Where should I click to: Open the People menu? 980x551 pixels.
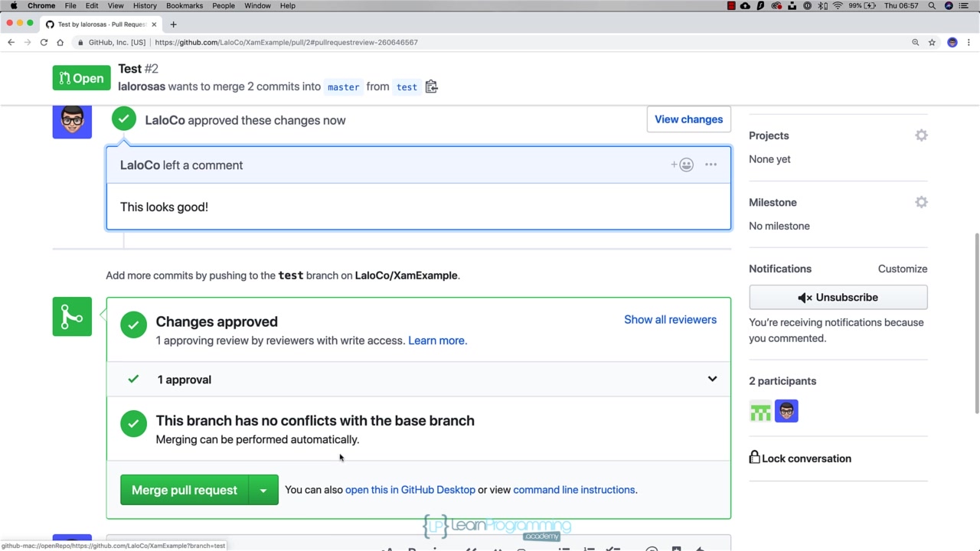tap(224, 5)
